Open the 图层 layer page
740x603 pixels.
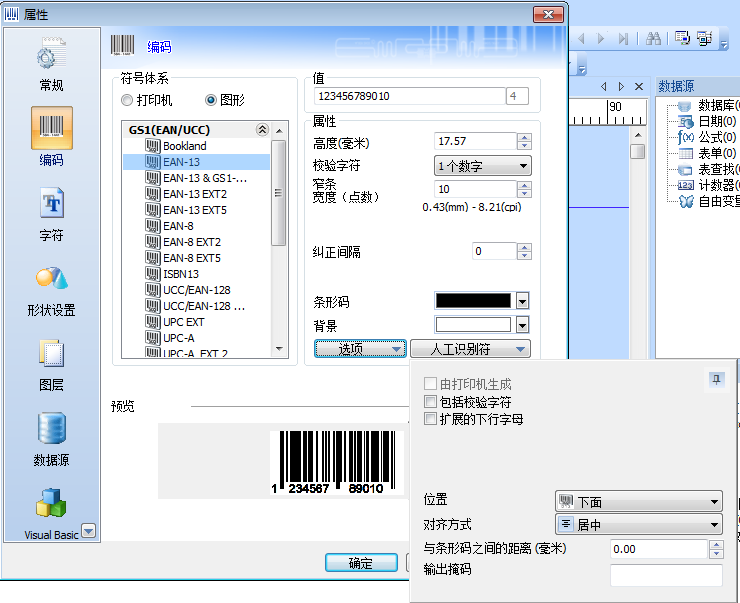point(51,365)
